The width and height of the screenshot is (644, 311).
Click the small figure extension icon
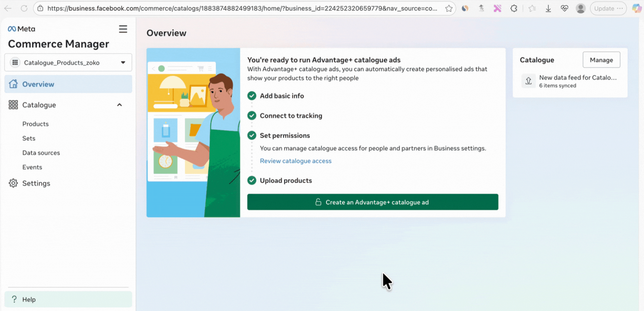tap(481, 8)
